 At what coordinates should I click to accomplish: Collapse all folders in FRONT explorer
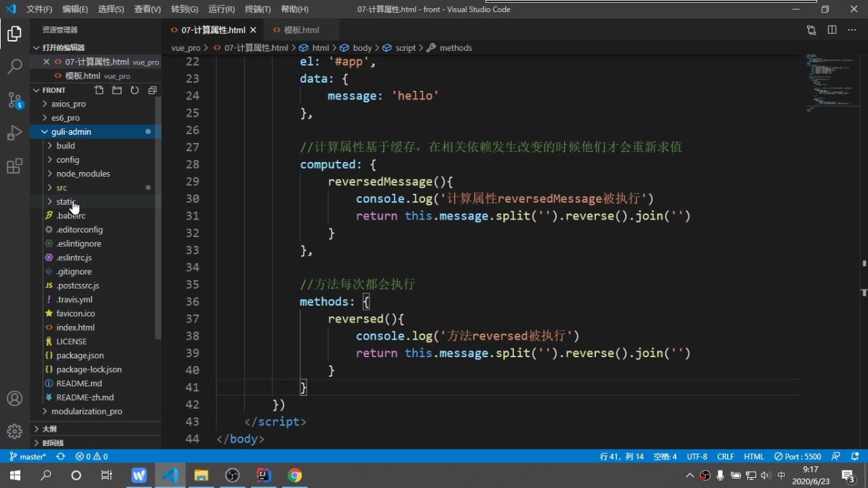click(x=152, y=90)
